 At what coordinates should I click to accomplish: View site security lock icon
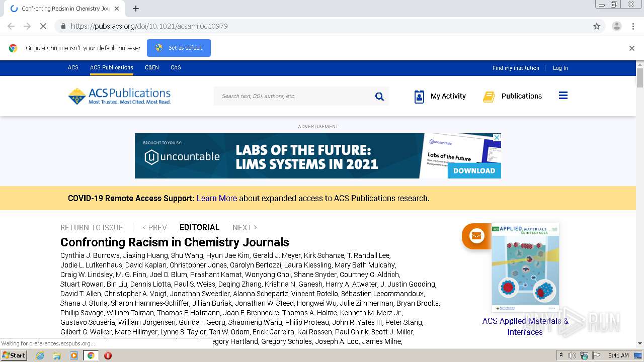pyautogui.click(x=63, y=26)
